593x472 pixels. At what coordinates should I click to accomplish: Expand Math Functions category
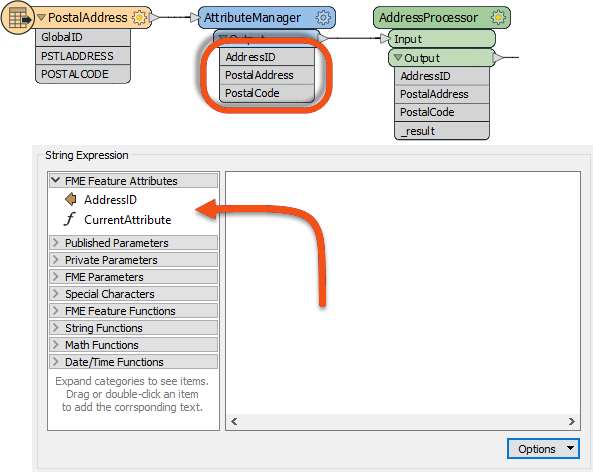[x=56, y=345]
